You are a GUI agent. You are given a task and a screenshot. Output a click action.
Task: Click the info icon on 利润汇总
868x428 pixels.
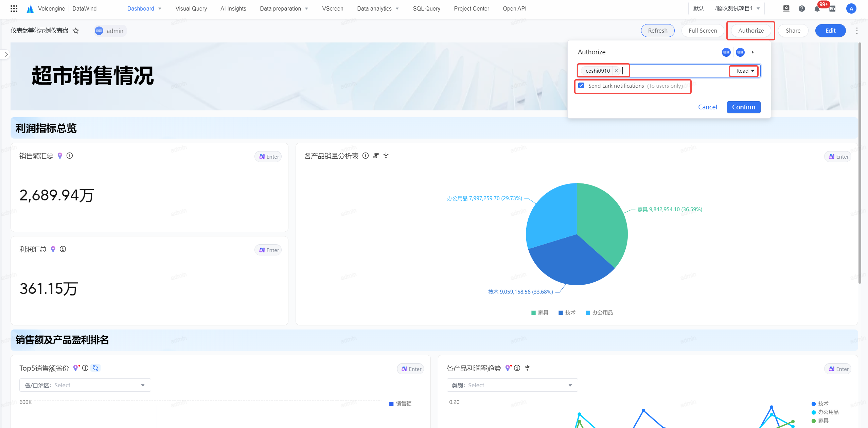click(63, 249)
